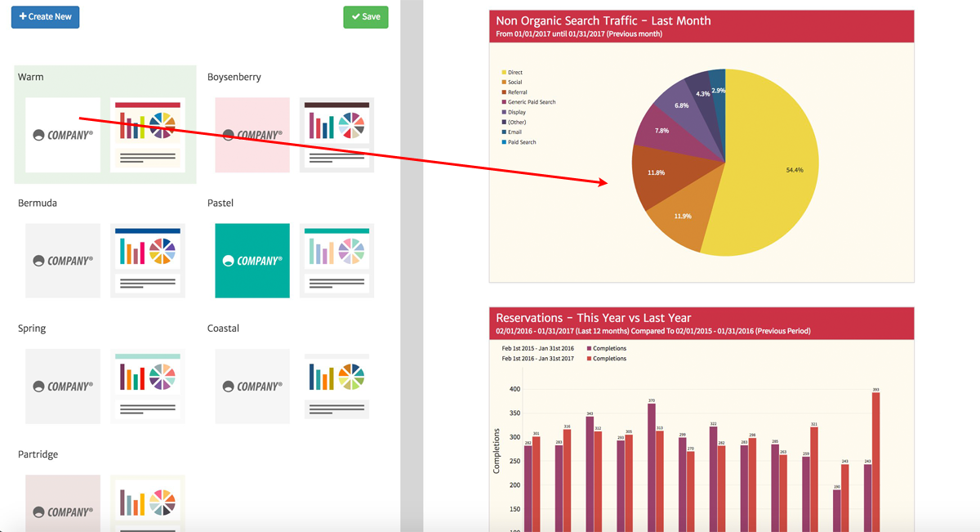Screen dimensions: 980x532
Task: Choose the Boysenberry chart preview icon
Action: 336,135
